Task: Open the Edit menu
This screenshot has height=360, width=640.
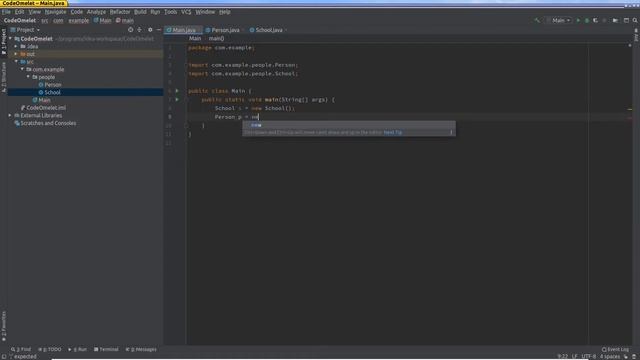Action: pyautogui.click(x=19, y=12)
